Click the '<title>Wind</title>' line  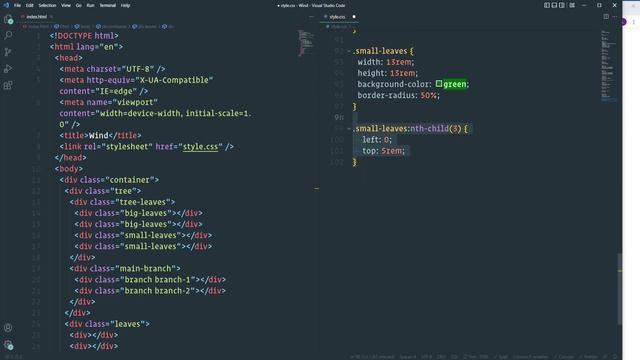(100, 135)
